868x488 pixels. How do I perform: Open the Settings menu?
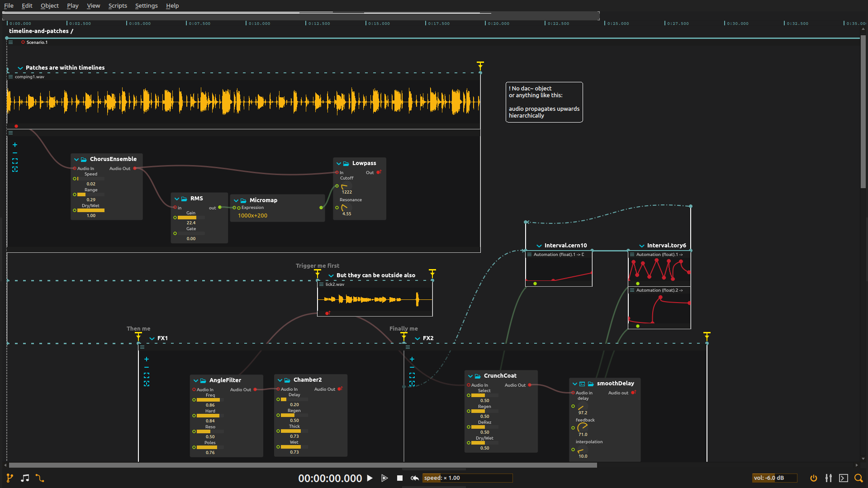146,5
